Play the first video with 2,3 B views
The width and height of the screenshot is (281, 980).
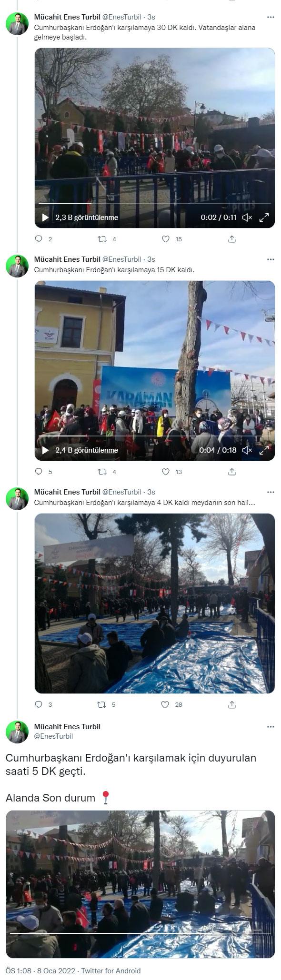click(45, 218)
